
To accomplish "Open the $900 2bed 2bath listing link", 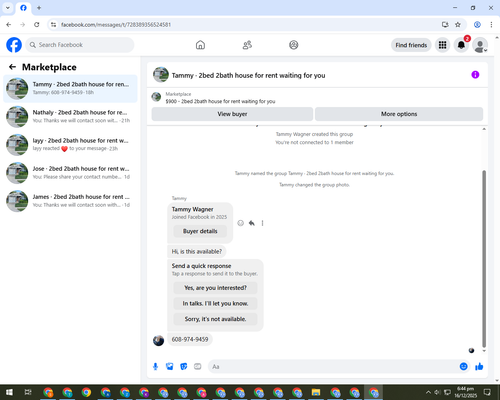I will click(x=220, y=101).
